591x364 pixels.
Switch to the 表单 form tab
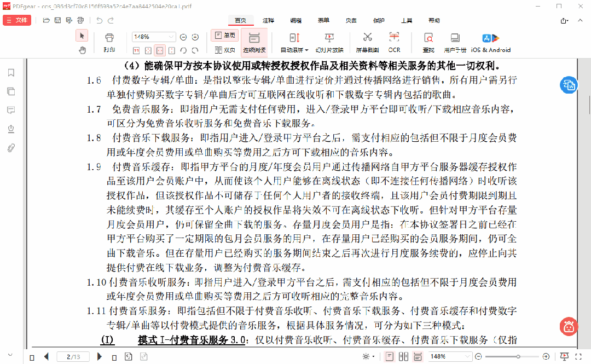323,21
